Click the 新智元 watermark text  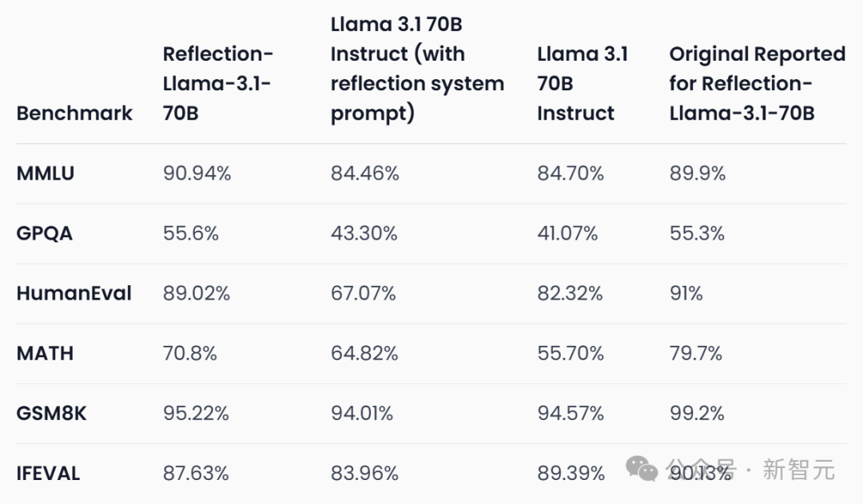[797, 470]
